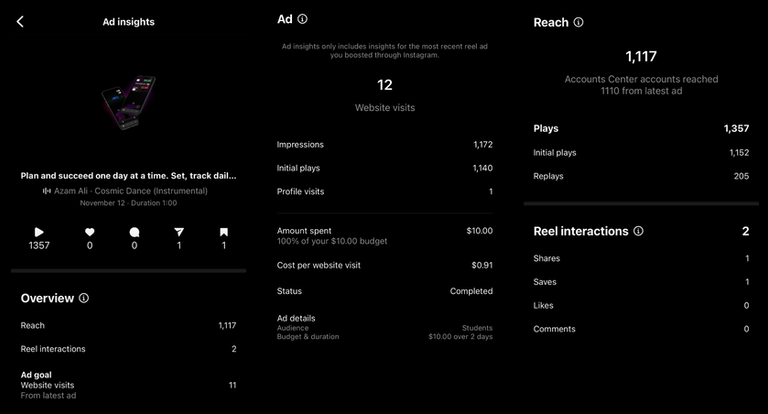The width and height of the screenshot is (768, 414).
Task: Select the Status Completed row
Action: coord(384,291)
